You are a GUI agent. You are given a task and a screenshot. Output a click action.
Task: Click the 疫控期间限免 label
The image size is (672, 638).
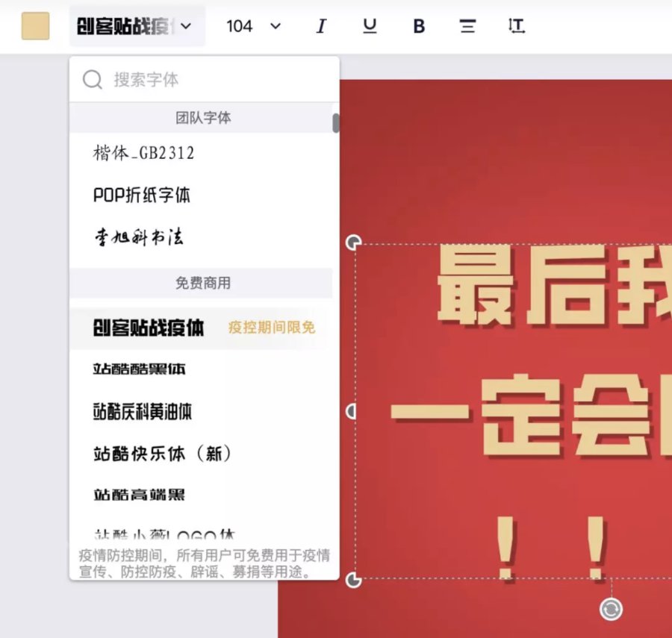point(272,327)
